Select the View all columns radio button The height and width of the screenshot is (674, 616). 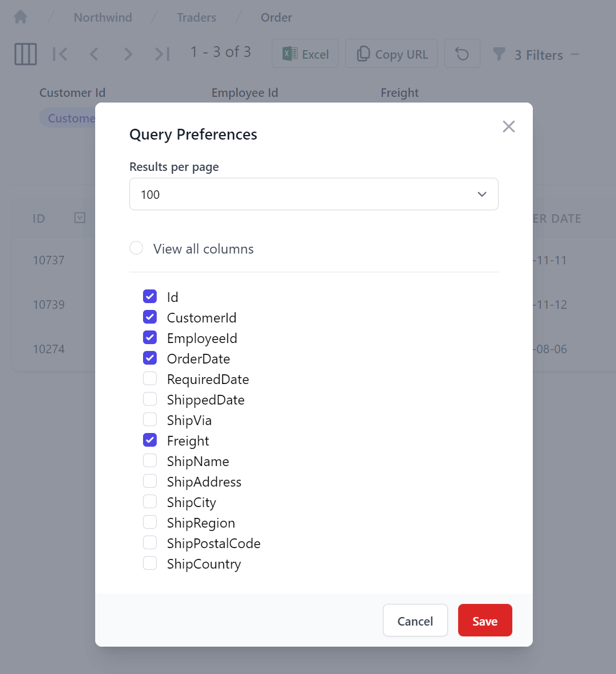[x=136, y=248]
